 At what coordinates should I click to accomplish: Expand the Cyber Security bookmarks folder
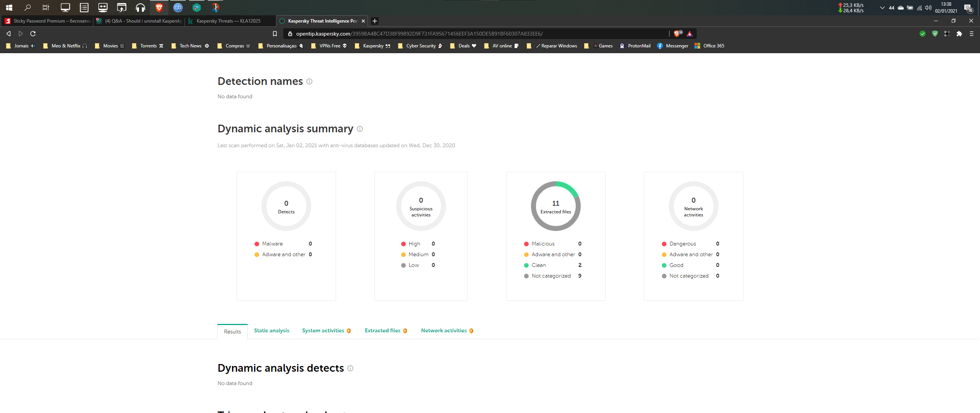point(420,46)
